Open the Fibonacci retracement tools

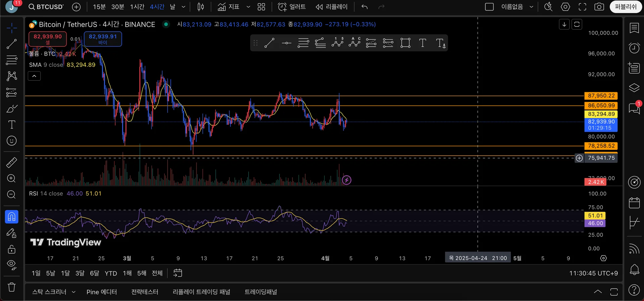tap(12, 60)
